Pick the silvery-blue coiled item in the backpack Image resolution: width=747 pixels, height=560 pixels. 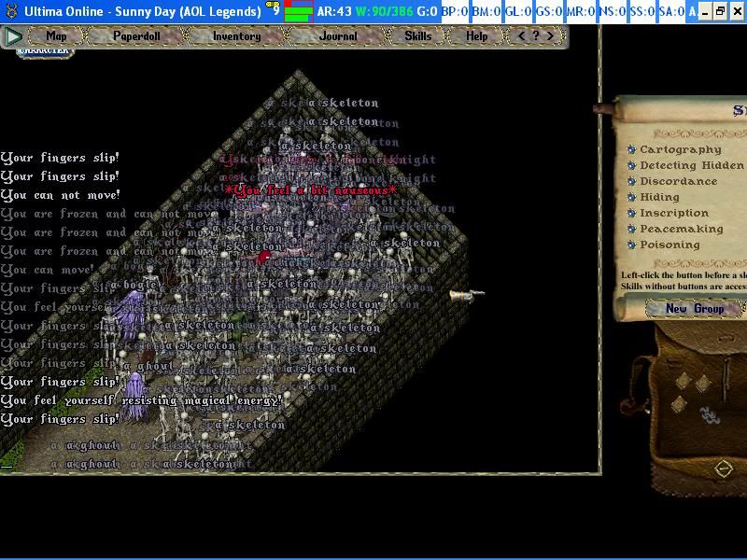(x=710, y=415)
